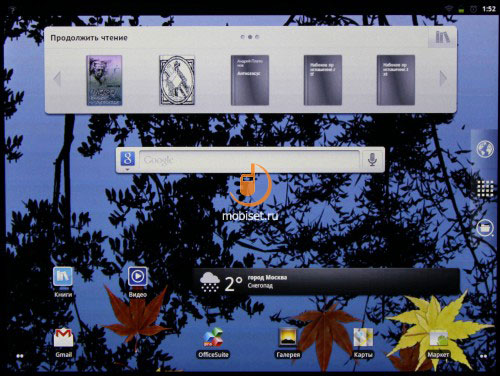Open the Галерея gallery app
Image resolution: width=500 pixels, height=376 pixels.
[x=288, y=342]
